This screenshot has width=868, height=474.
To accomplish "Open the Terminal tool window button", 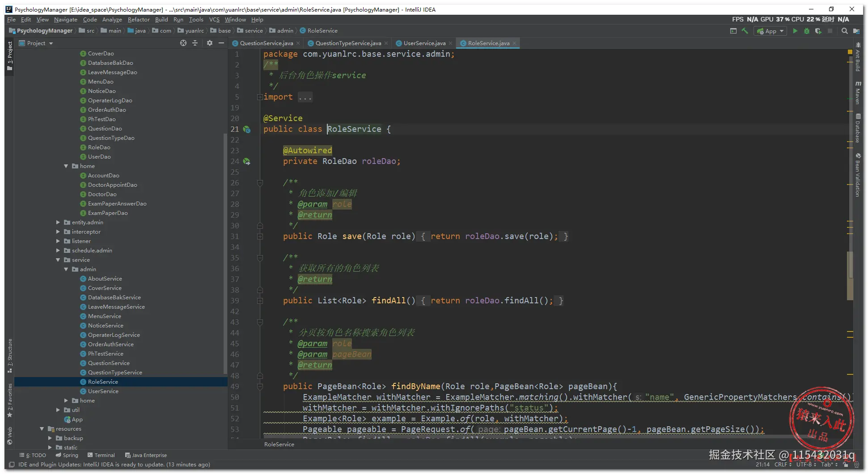I will click(x=101, y=455).
